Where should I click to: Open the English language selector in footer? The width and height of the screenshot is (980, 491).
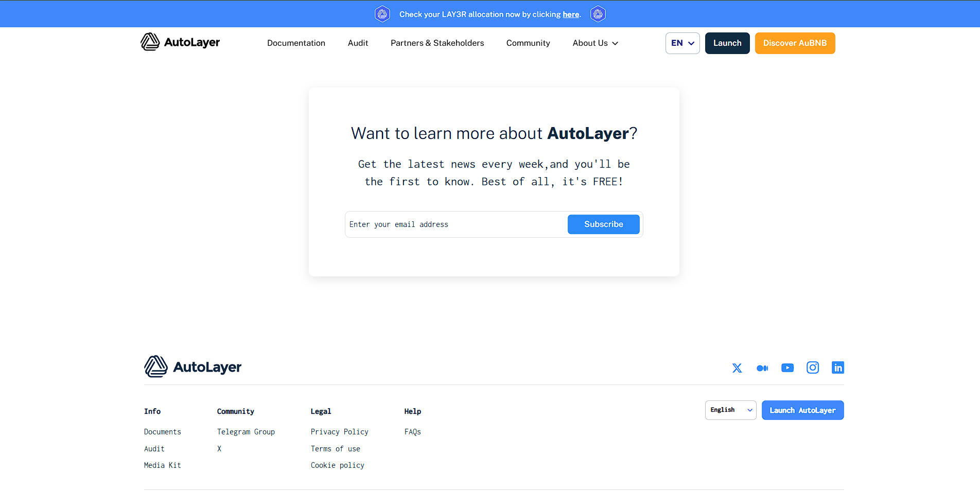pyautogui.click(x=730, y=410)
